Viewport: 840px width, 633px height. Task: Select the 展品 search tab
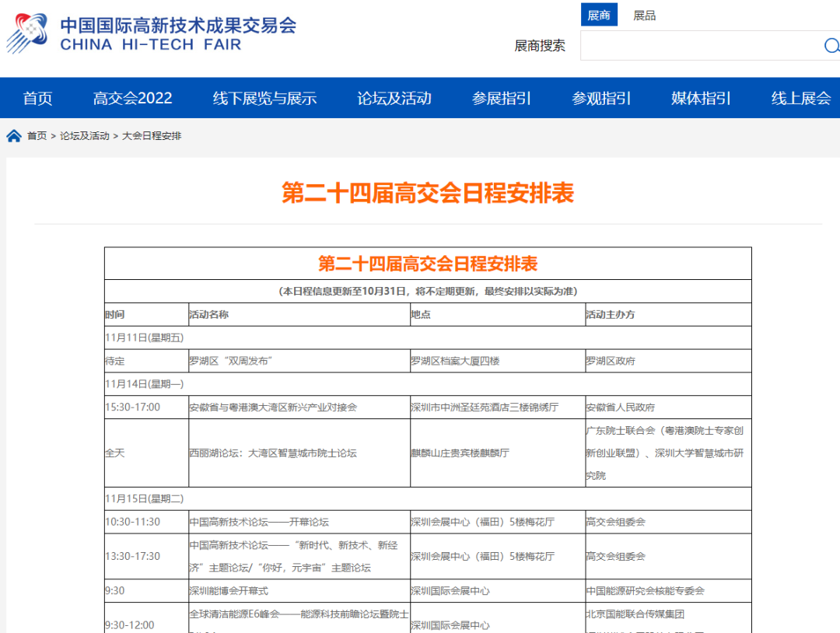click(644, 15)
